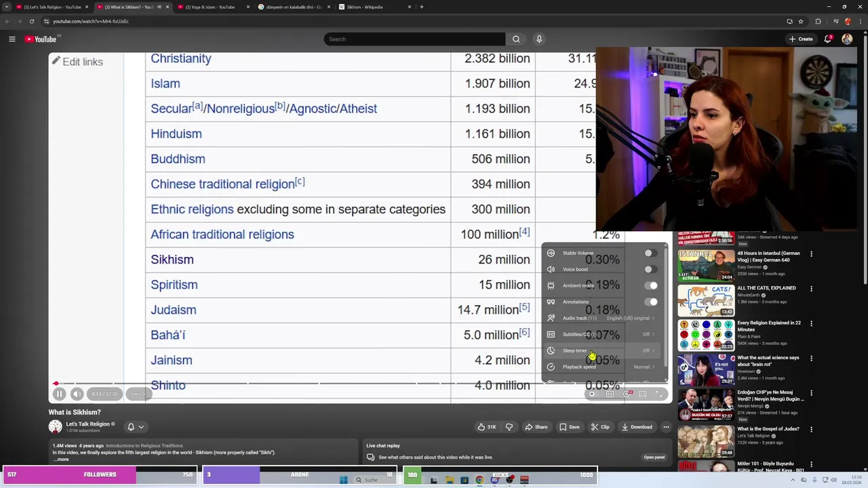Go to the YouTube home logo
The width and height of the screenshot is (868, 488).
pos(41,39)
